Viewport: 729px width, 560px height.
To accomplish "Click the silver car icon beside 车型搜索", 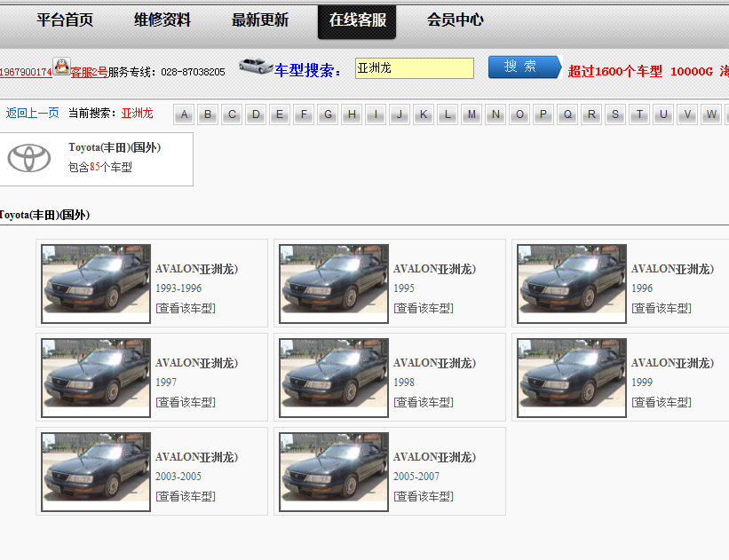I will pos(256,66).
